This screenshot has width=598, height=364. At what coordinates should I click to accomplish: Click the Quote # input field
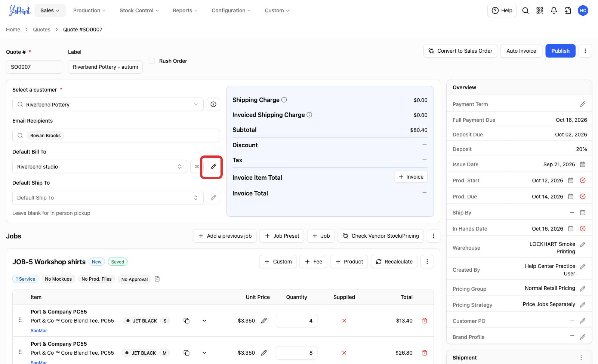(34, 67)
